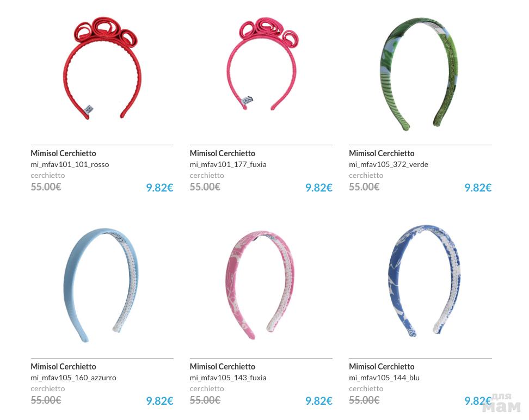Image resolution: width=529 pixels, height=420 pixels.
Task: Click Mimisol Cerchietto title above mi_mfav105_143_fuxia
Action: pyautogui.click(x=223, y=366)
